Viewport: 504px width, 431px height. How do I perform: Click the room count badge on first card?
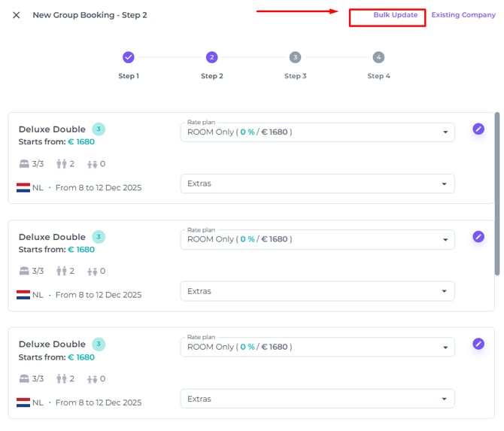coord(99,129)
